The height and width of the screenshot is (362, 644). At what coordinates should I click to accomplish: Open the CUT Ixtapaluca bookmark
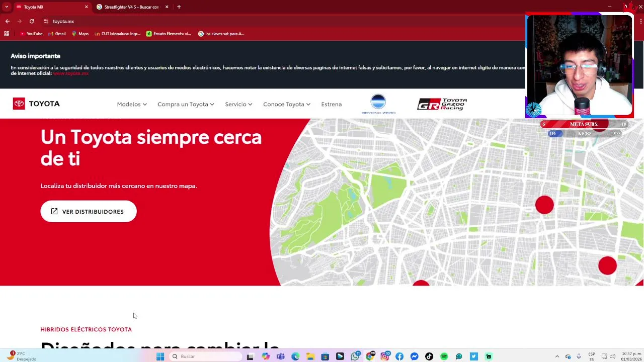117,34
